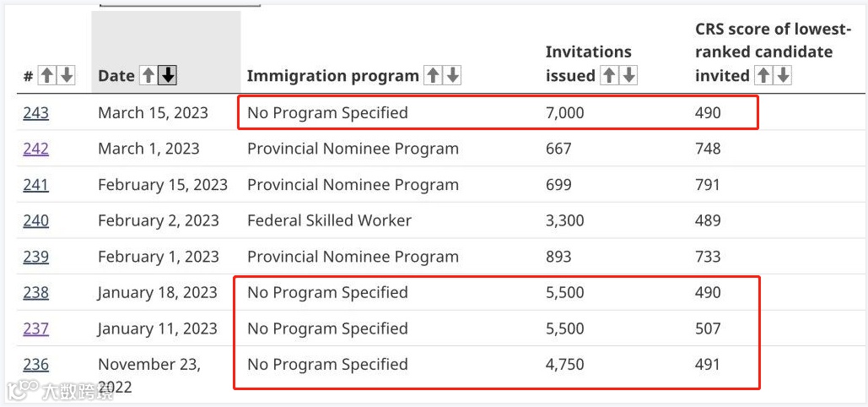Open draw number 241 link
The height and width of the screenshot is (407, 868).
[x=35, y=185]
